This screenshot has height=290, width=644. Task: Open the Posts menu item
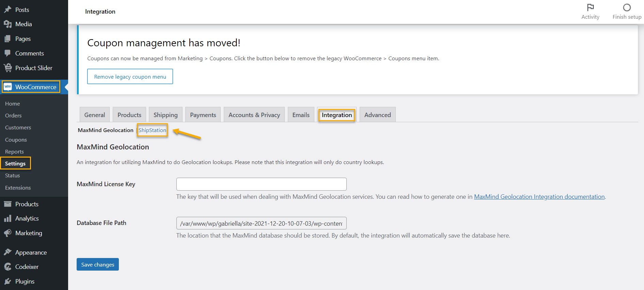pos(22,10)
